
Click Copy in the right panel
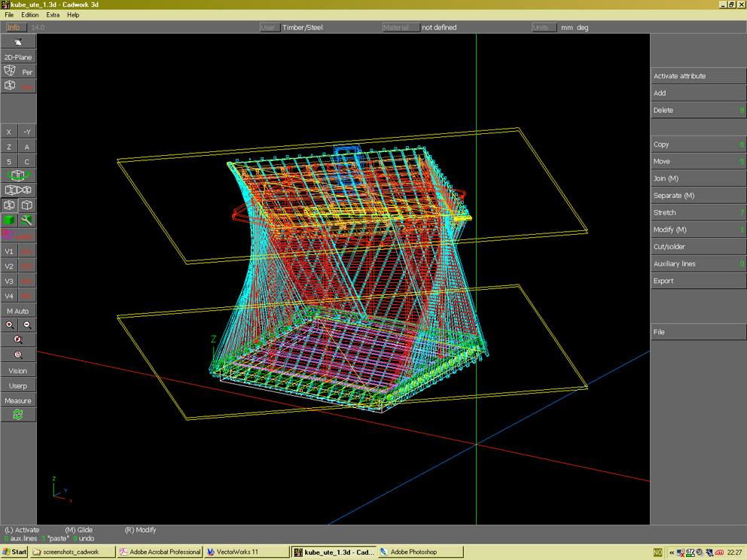698,144
